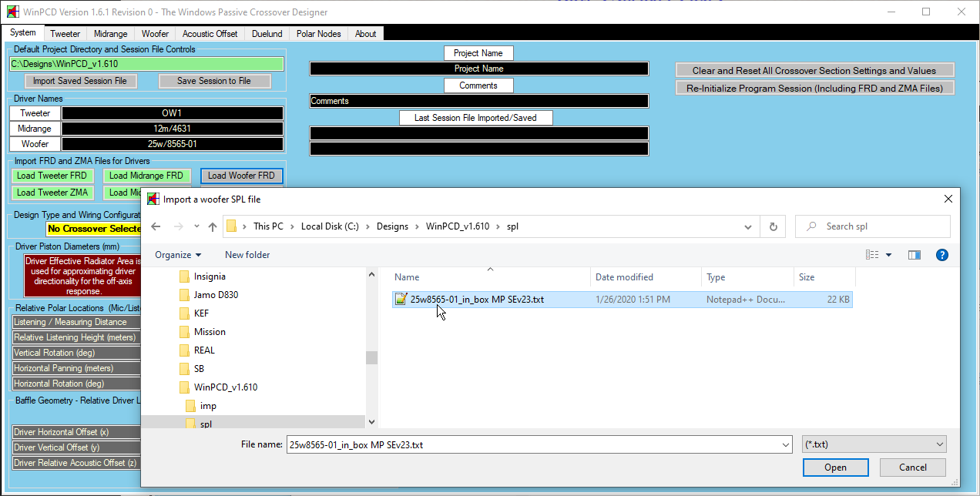Image resolution: width=980 pixels, height=496 pixels.
Task: Click the Load Tweeter FRD button
Action: pyautogui.click(x=52, y=176)
